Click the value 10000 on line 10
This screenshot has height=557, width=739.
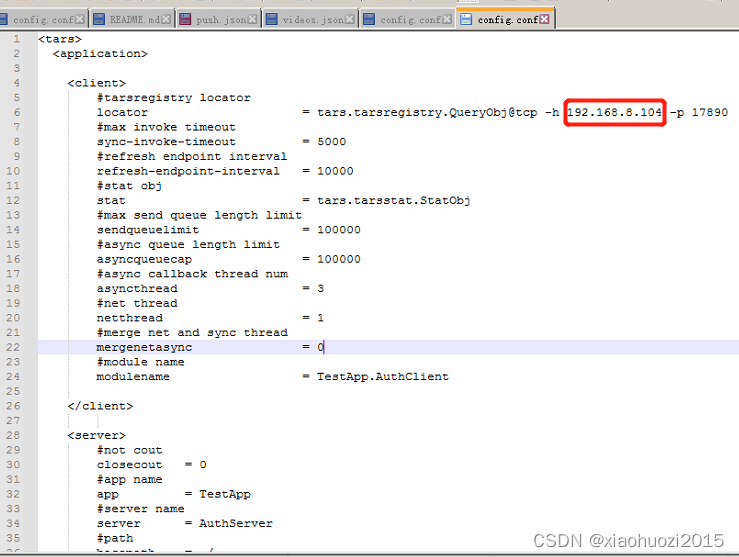click(335, 171)
